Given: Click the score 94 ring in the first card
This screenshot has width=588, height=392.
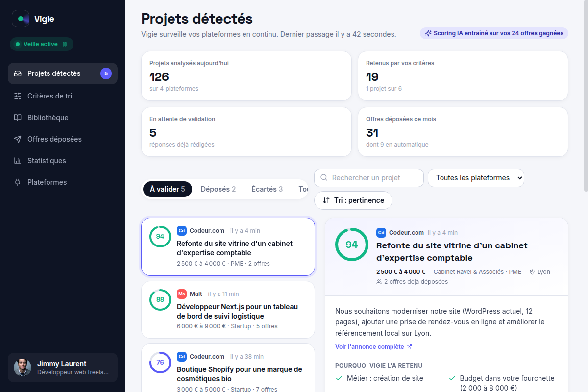Looking at the screenshot, I should click(x=160, y=236).
